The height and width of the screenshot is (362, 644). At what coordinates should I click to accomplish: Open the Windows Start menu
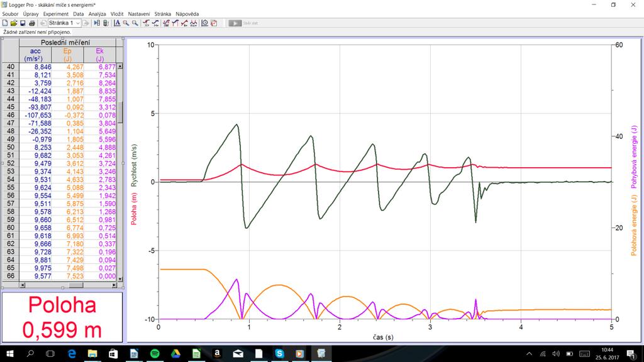click(9, 353)
